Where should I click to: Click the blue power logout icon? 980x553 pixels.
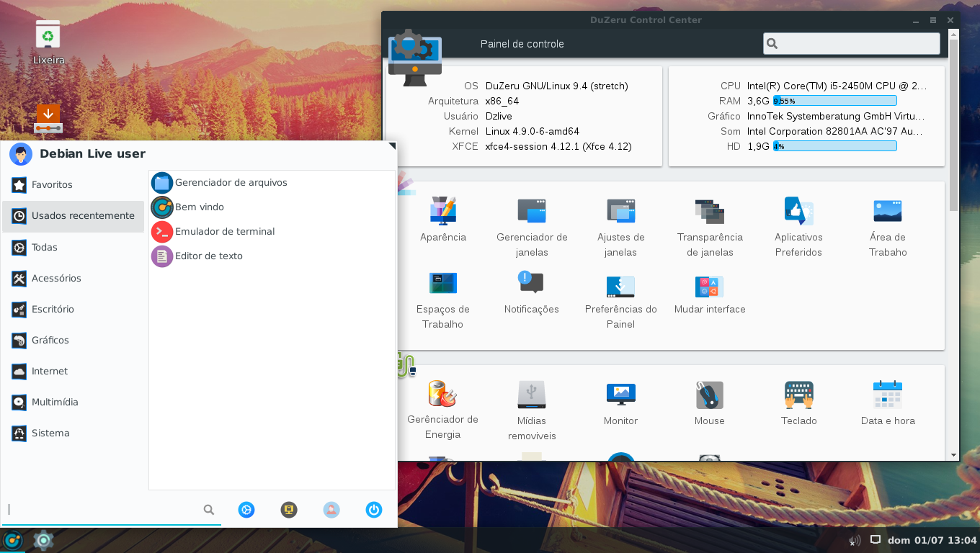coord(373,510)
